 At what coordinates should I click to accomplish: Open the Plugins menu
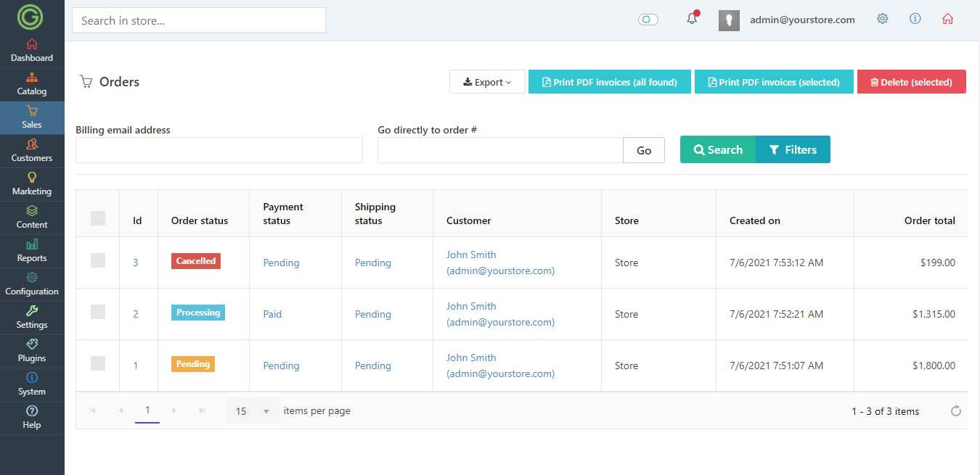(32, 351)
